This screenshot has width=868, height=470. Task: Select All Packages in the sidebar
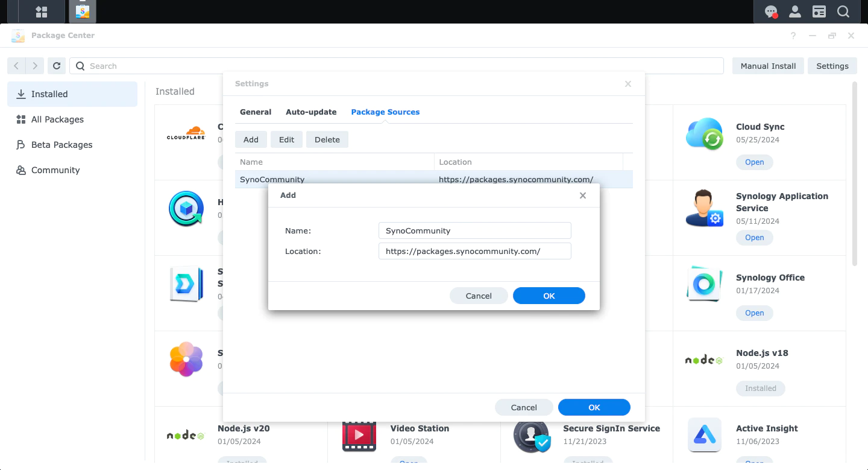[x=72, y=119]
